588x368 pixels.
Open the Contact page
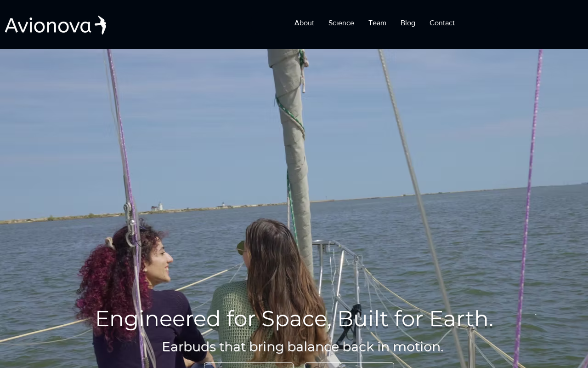442,23
